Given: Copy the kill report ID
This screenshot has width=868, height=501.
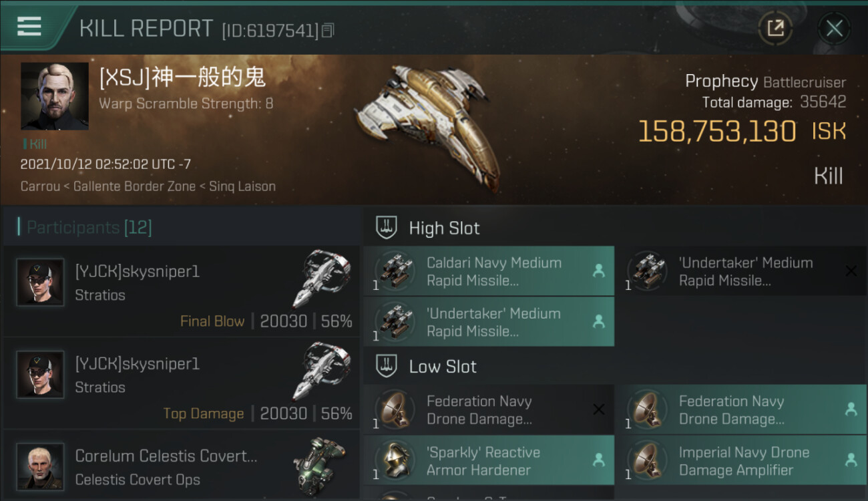Looking at the screenshot, I should pyautogui.click(x=327, y=30).
